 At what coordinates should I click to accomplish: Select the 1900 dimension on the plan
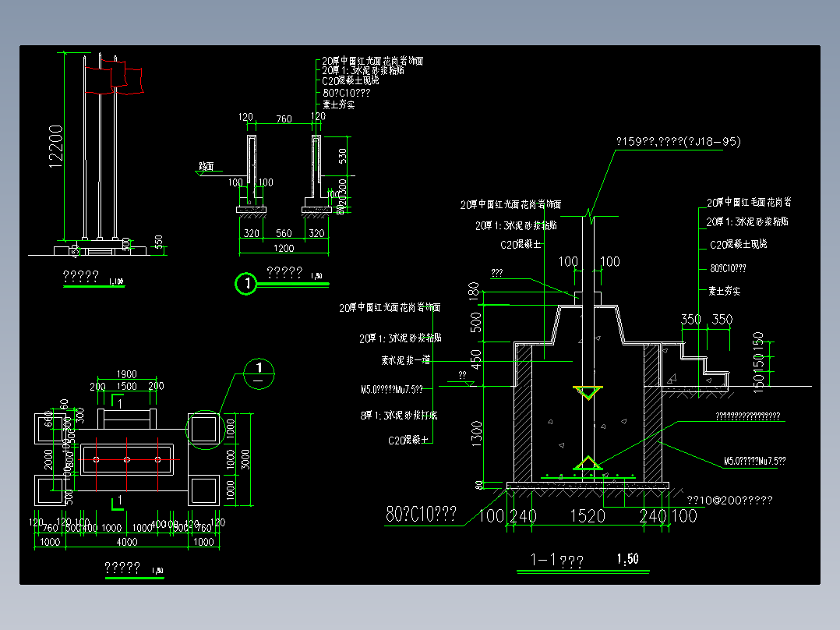[x=126, y=374]
